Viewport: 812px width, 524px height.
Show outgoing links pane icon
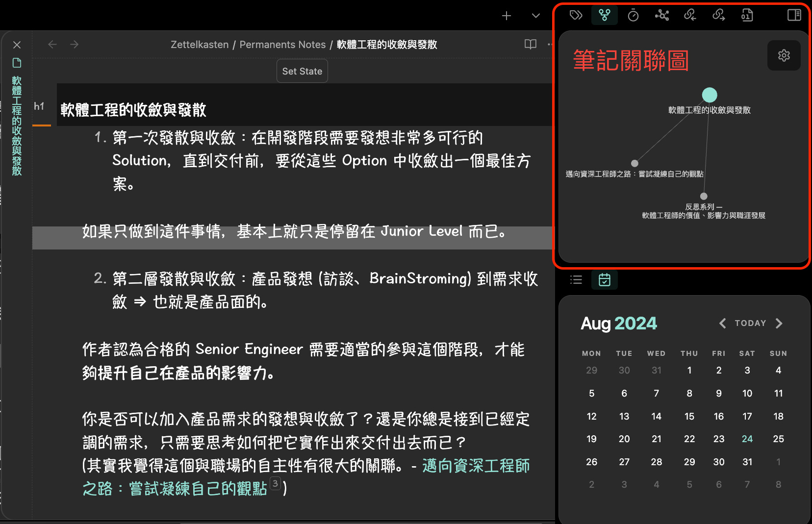point(718,15)
